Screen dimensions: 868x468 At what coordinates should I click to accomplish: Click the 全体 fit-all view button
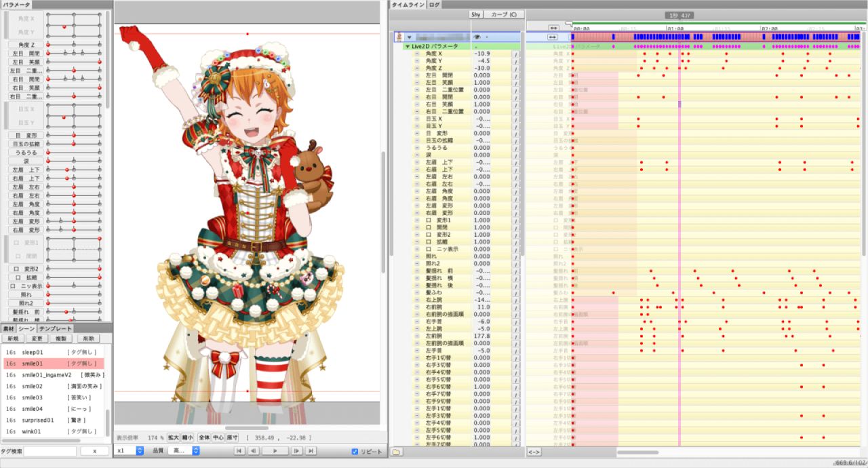click(x=204, y=437)
